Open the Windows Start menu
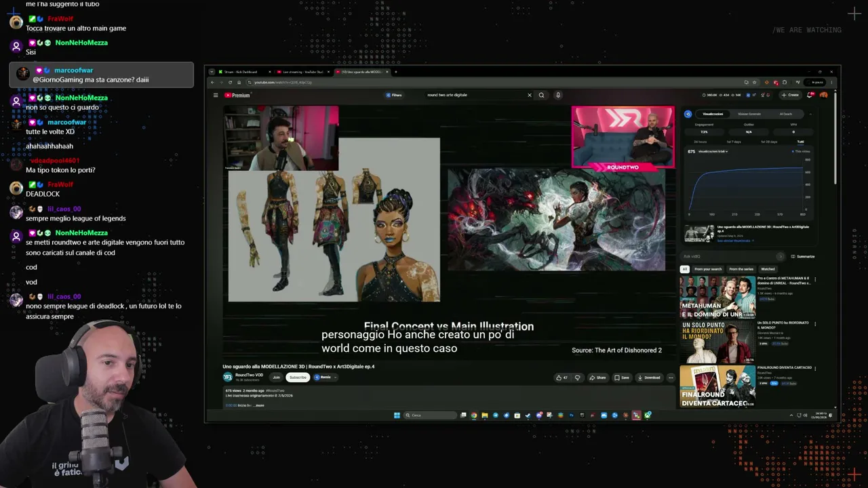This screenshot has width=868, height=488. pos(397,415)
